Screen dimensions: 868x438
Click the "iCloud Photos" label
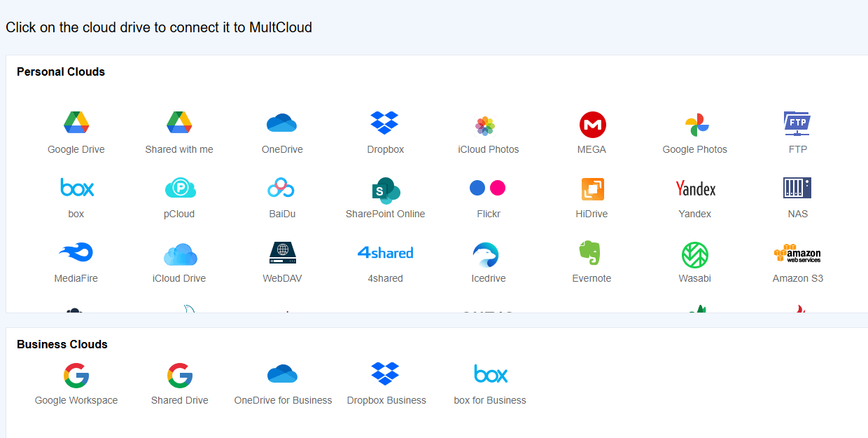[x=489, y=149]
